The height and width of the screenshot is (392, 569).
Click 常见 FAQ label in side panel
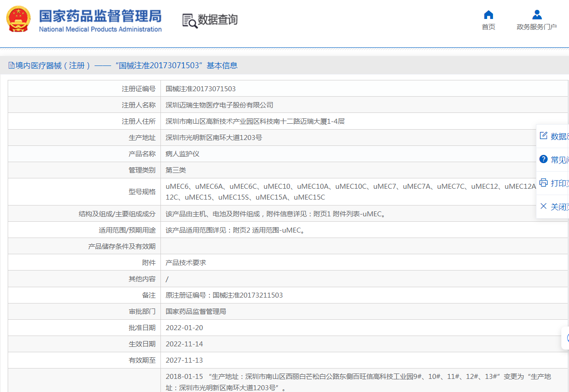(x=560, y=160)
